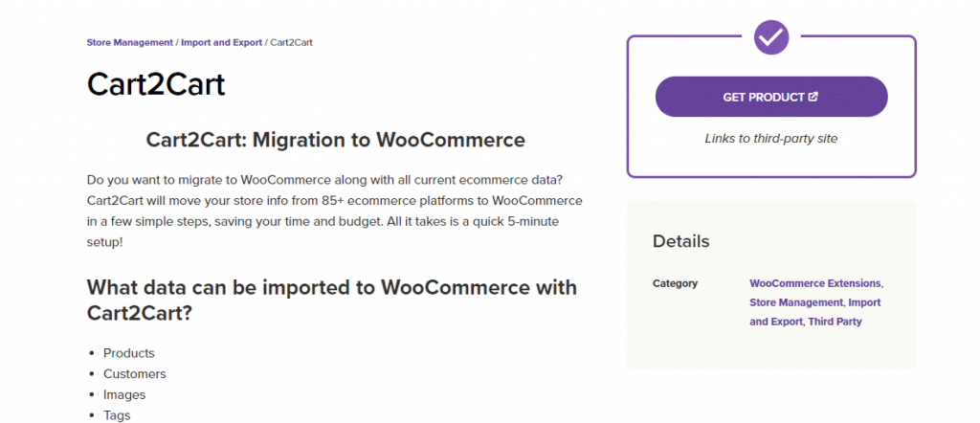Click the external link icon in GET PRODUCT

coord(813,97)
